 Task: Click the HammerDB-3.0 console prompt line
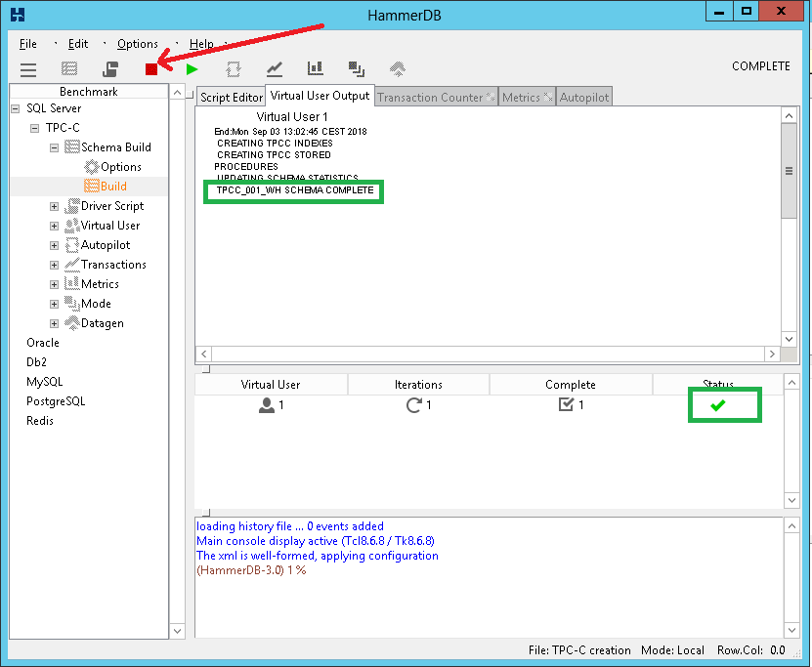(251, 570)
